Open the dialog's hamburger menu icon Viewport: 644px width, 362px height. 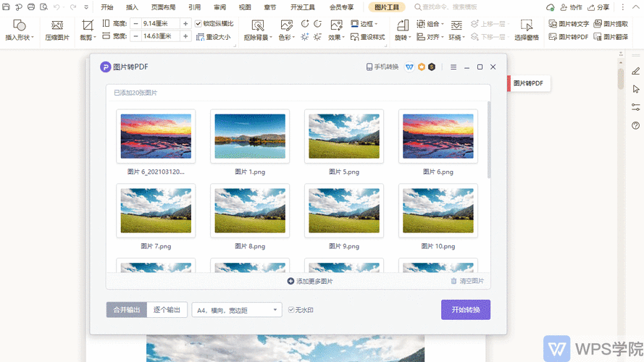(x=453, y=67)
